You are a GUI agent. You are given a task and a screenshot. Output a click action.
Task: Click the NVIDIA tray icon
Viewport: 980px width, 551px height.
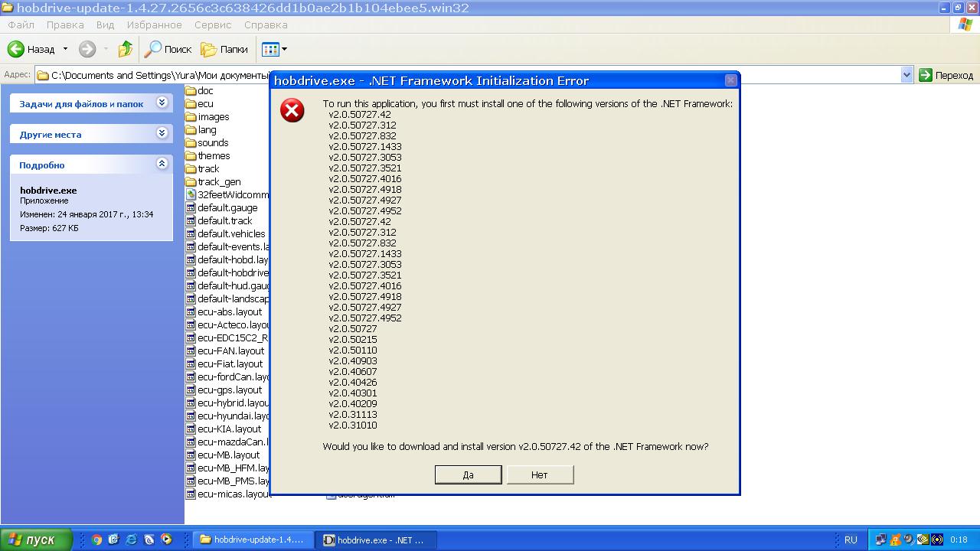pos(923,540)
